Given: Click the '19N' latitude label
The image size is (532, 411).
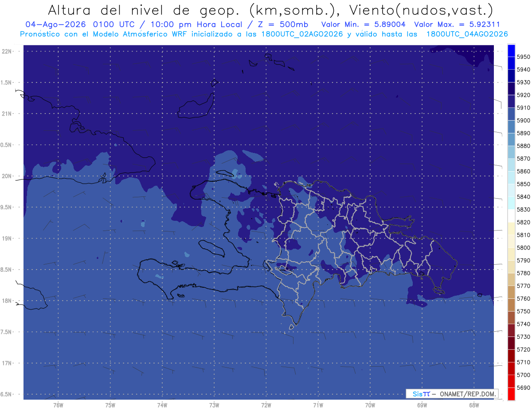Looking at the screenshot, I should (x=8, y=238).
